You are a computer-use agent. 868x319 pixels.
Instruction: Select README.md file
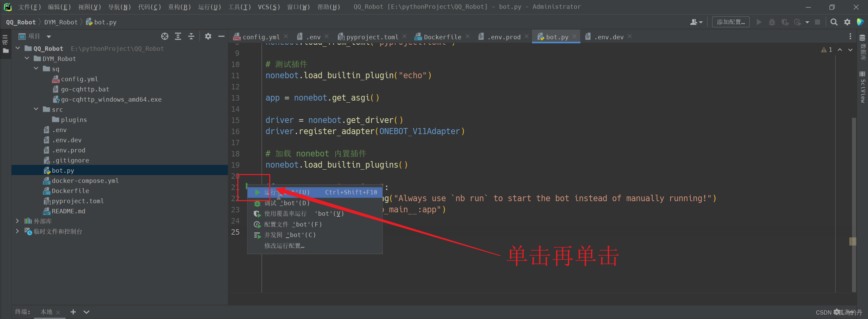click(x=68, y=211)
